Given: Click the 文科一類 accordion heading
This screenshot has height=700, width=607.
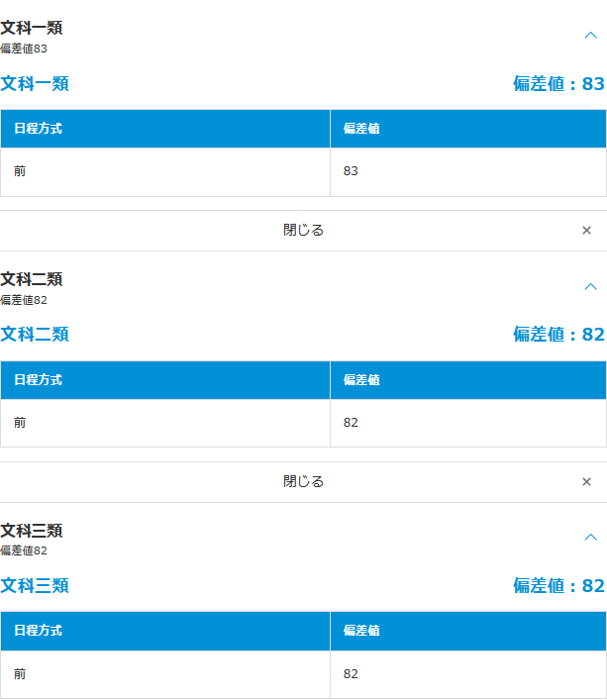Looking at the screenshot, I should coord(32,28).
